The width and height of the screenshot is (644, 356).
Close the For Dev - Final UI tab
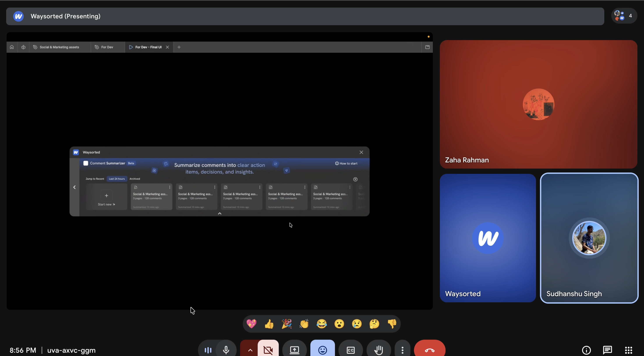[x=168, y=47]
